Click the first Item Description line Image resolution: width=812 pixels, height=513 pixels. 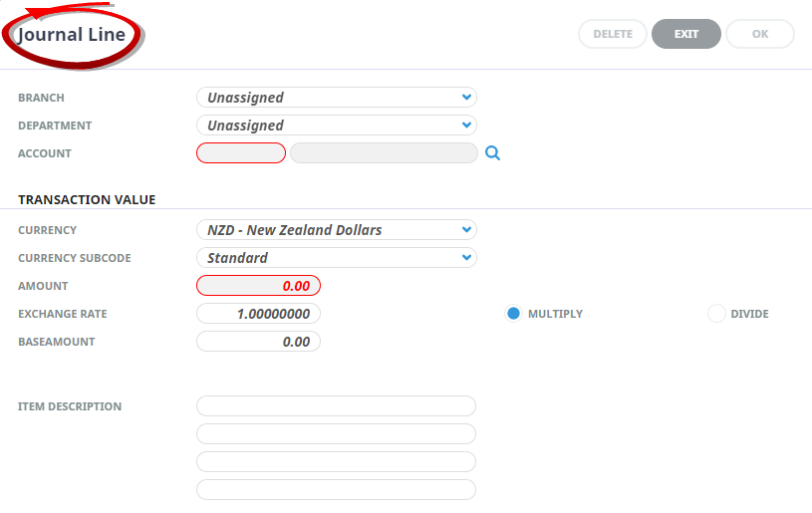point(336,406)
